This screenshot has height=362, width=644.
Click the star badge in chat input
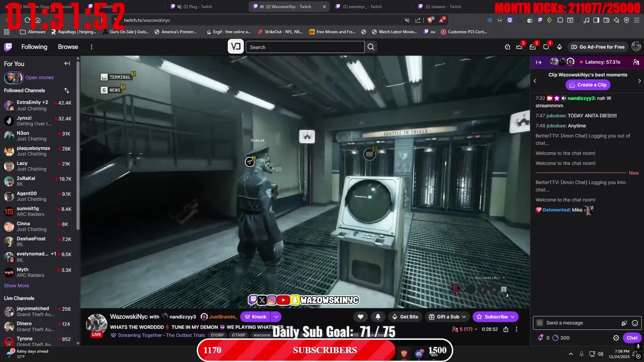pos(540,323)
